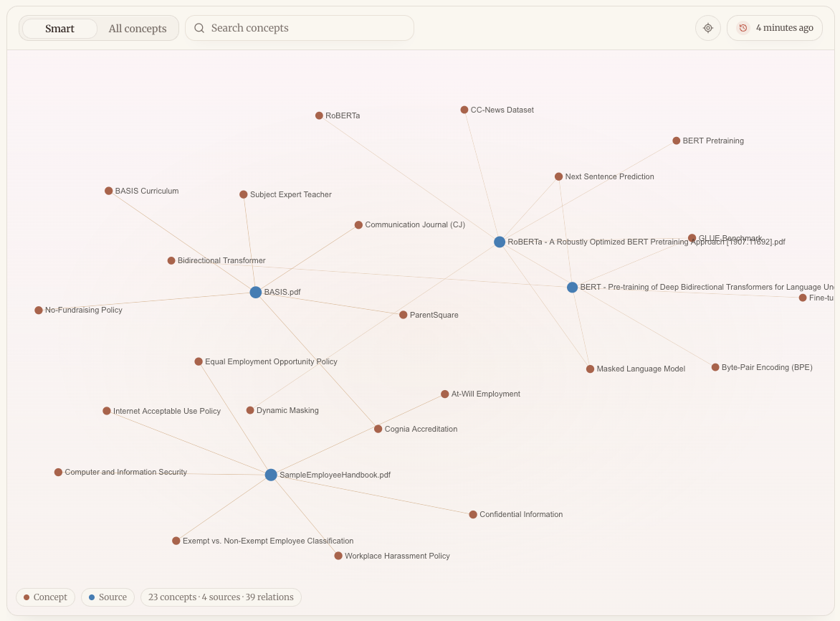This screenshot has width=840, height=621.
Task: Select the Bidirectional Transformer concept node
Action: 171,261
